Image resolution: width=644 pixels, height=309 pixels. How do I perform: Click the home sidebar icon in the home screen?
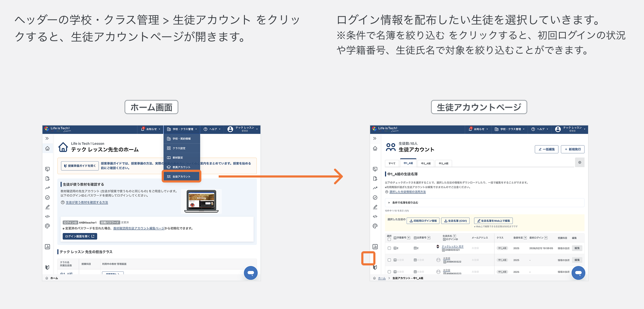click(x=47, y=148)
